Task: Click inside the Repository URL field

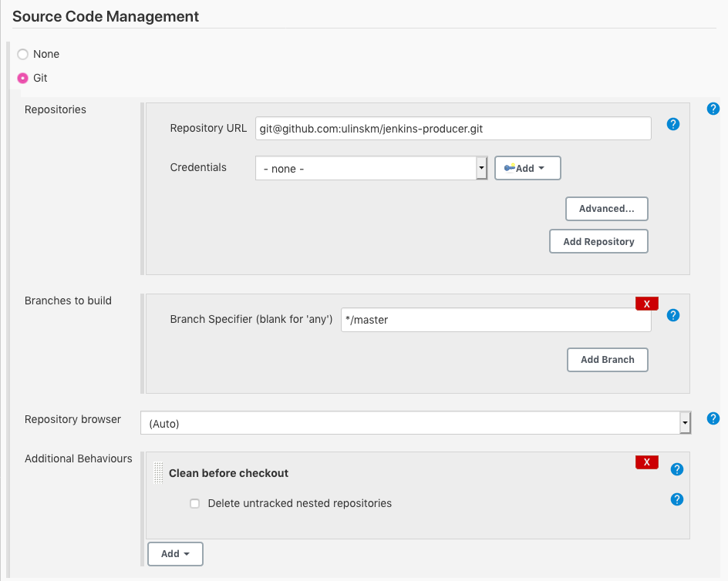Action: click(453, 128)
